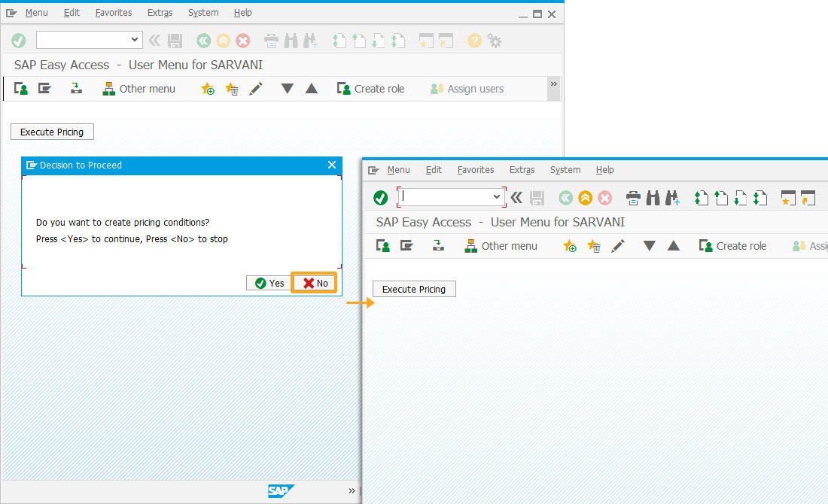Click Yes in Decision to Proceed dialog
This screenshot has width=828, height=504.
click(x=269, y=284)
